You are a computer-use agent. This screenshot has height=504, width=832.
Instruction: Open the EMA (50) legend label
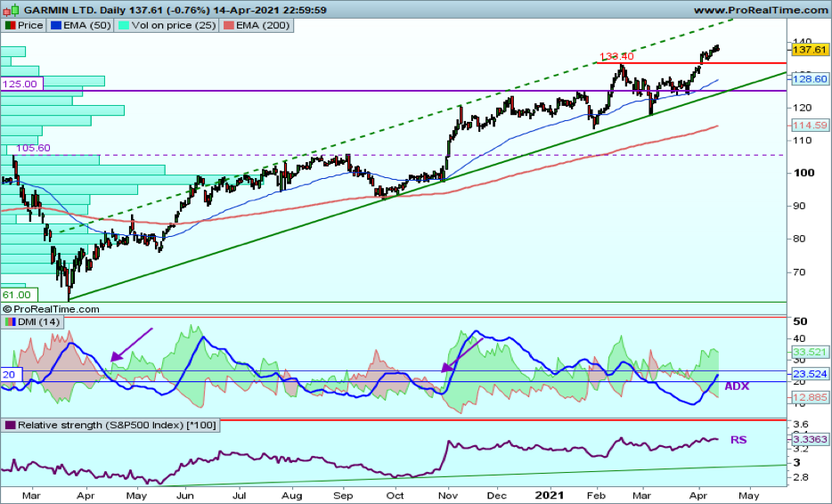(87, 25)
